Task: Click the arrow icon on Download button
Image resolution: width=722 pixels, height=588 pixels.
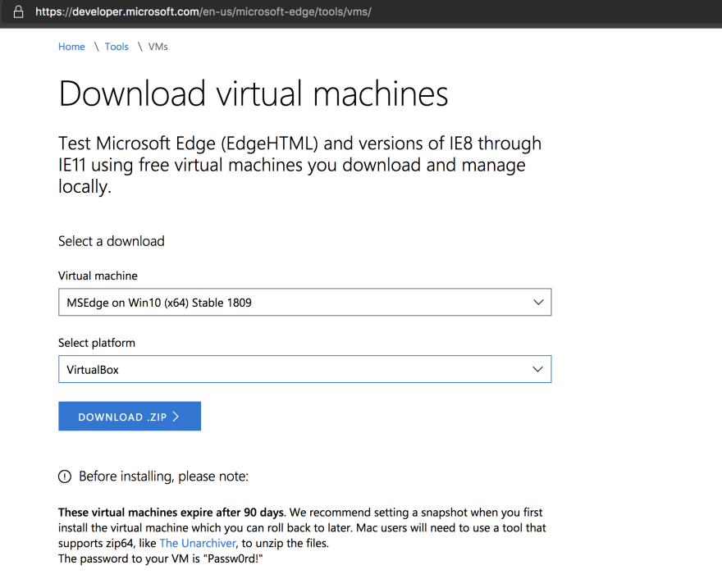Action: pyautogui.click(x=176, y=417)
